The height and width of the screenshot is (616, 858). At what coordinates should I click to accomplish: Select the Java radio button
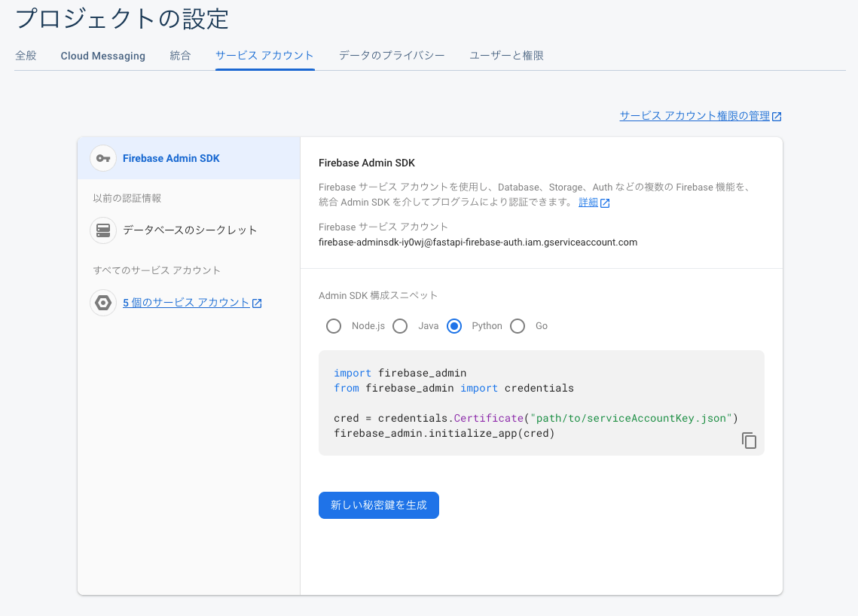click(x=400, y=326)
